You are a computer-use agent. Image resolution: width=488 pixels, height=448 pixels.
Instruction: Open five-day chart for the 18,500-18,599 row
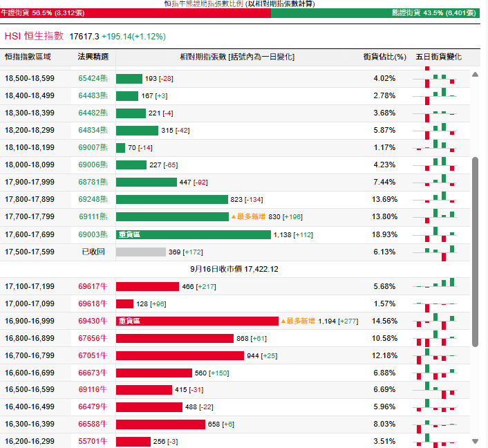435,79
